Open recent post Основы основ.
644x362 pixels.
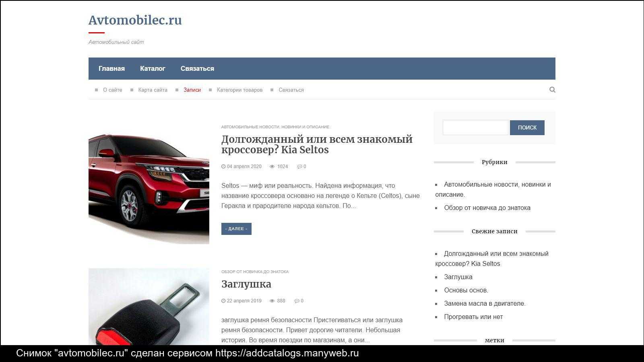[466, 290]
